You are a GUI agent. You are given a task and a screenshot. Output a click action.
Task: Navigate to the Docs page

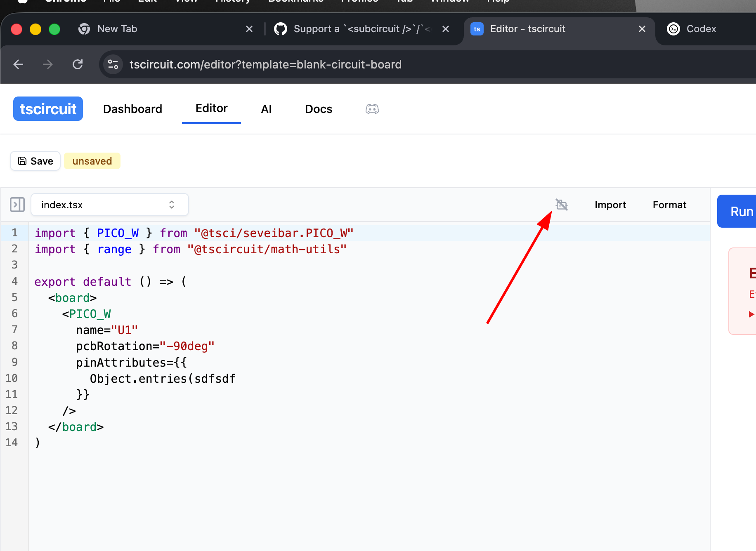click(318, 109)
